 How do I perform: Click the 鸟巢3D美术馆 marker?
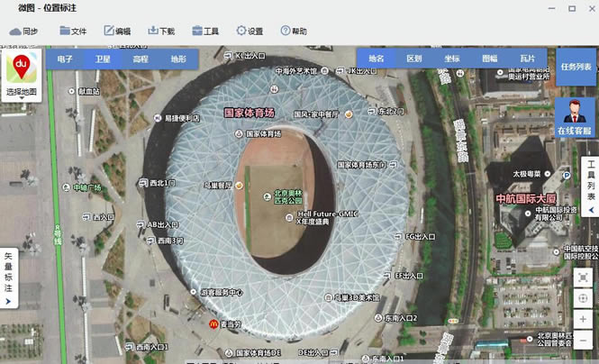[328, 297]
